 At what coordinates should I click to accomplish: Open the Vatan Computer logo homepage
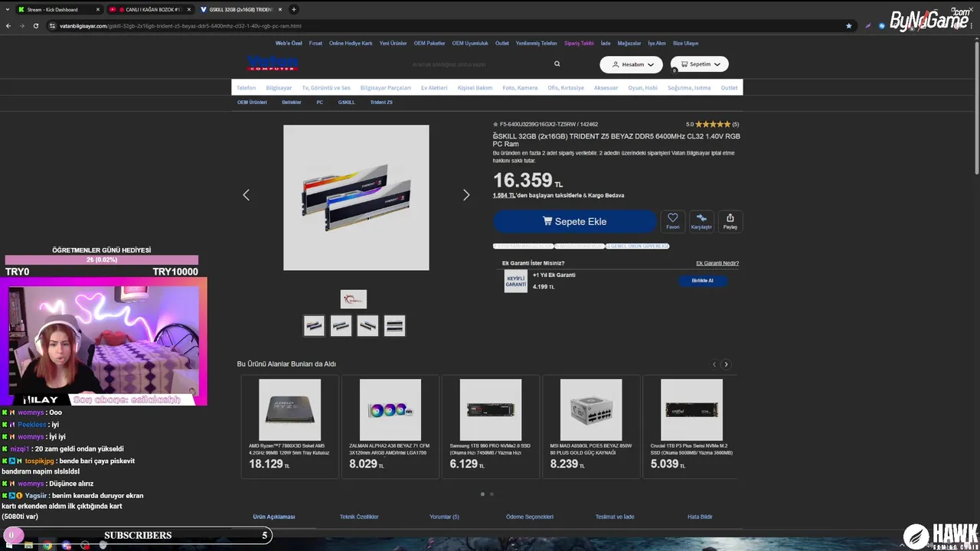[x=272, y=64]
